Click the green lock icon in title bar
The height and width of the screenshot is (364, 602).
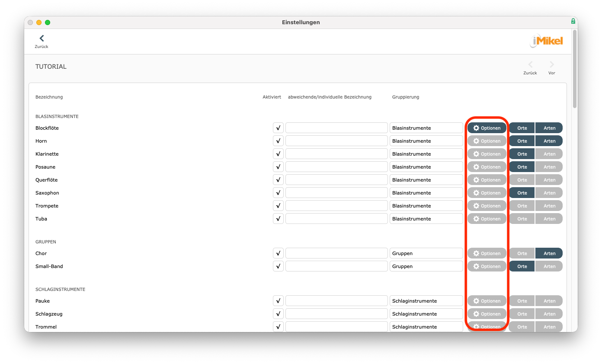573,21
